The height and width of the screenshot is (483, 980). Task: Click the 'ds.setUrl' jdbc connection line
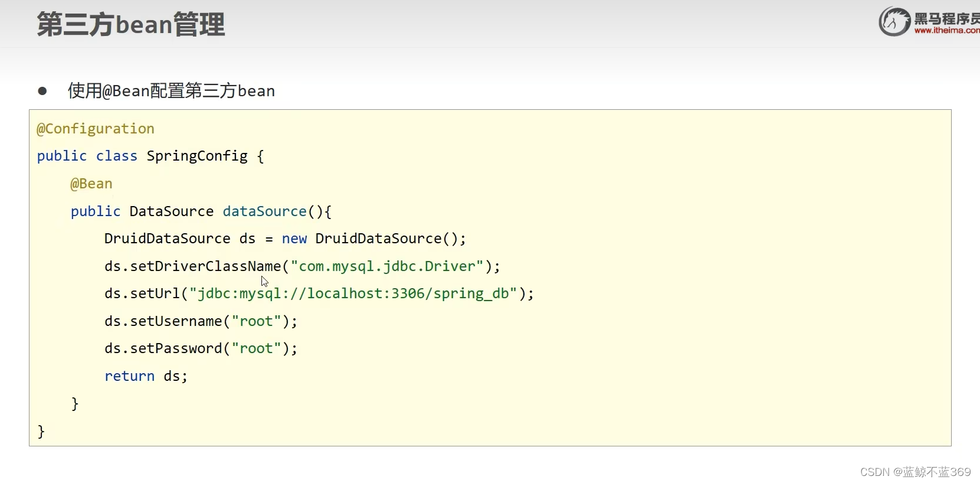[x=319, y=293]
